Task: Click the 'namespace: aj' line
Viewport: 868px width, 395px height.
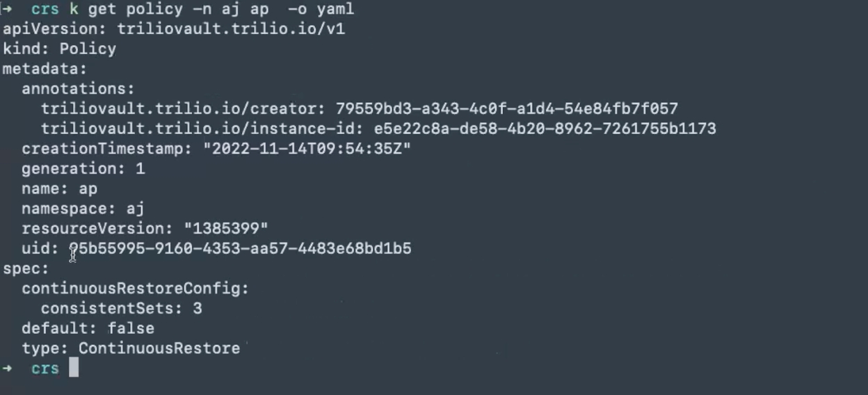Action: pos(83,209)
